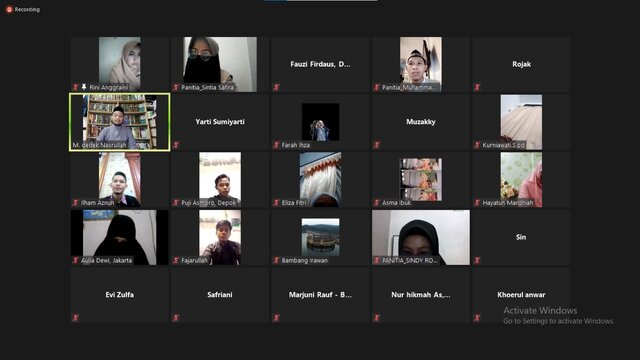Screen dimensions: 640x360
Task: Click muted mic icon on Nur hikmah tile
Action: [x=377, y=318]
